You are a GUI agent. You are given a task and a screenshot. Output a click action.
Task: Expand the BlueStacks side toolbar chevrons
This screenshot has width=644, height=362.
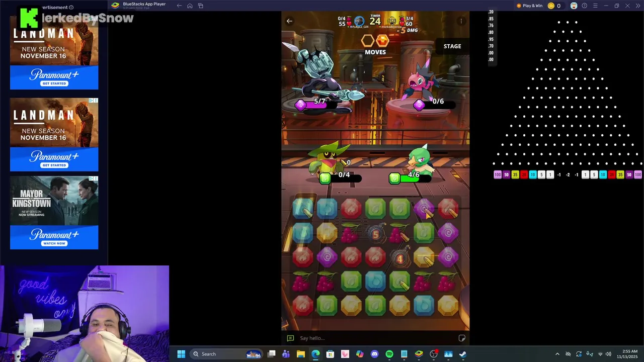pos(637,6)
